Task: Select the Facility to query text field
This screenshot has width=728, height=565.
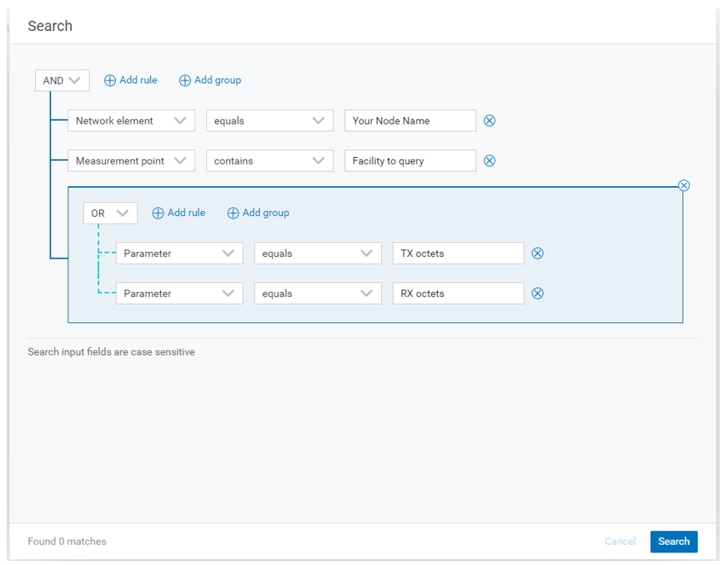Action: (409, 160)
